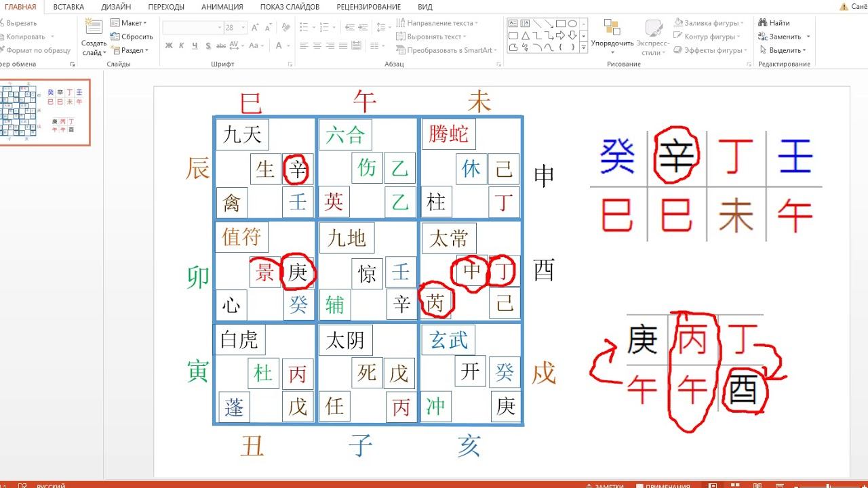
Task: Select the right block arrow shape
Action: pyautogui.click(x=559, y=35)
